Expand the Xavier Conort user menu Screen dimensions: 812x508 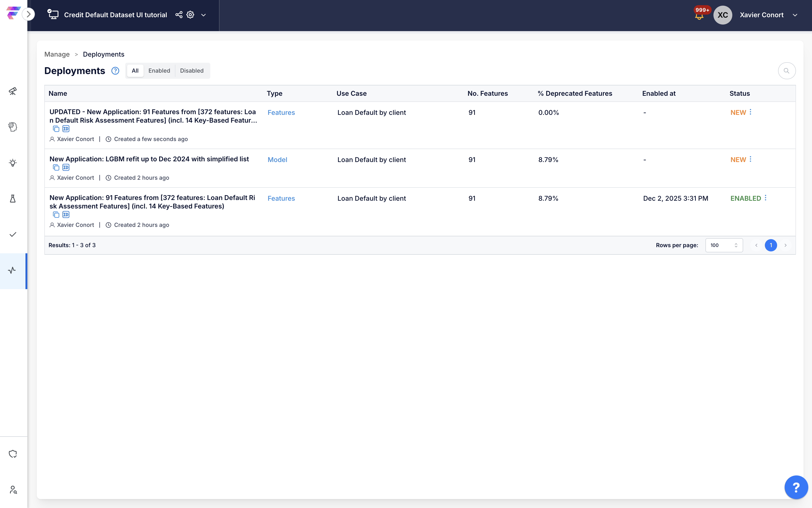pyautogui.click(x=795, y=15)
